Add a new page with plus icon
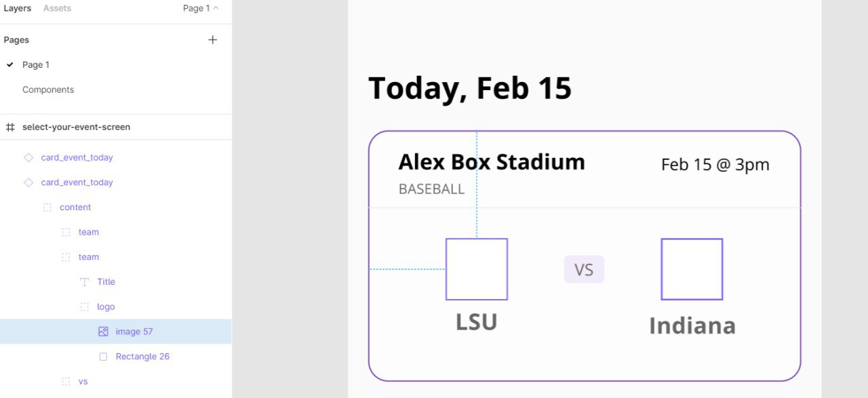Image resolution: width=868 pixels, height=398 pixels. point(212,40)
